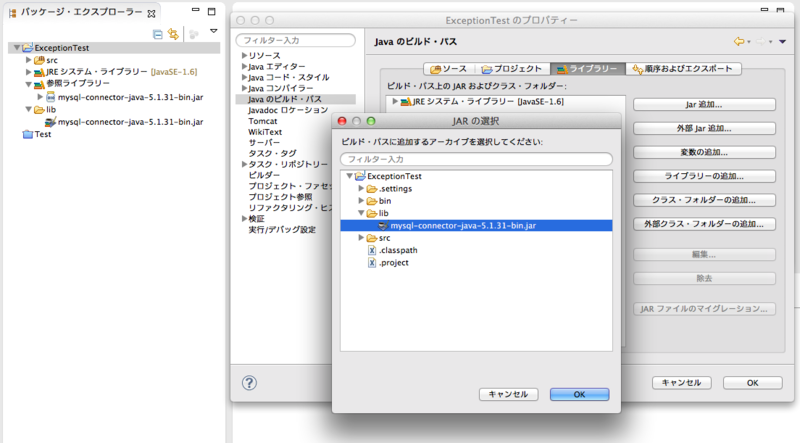Click クラス・フォルダーの追加... button
This screenshot has height=443, width=800.
coord(704,200)
